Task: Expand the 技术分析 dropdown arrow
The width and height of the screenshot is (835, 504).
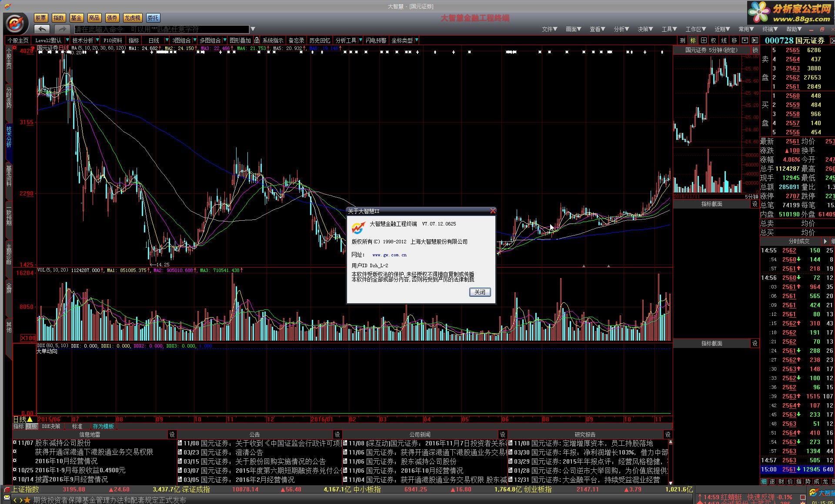Action: point(97,40)
